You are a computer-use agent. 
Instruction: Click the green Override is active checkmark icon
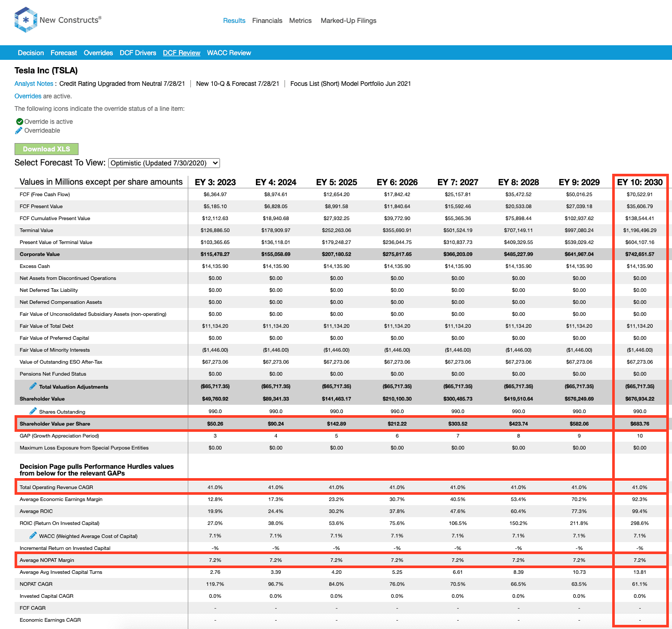click(x=20, y=121)
